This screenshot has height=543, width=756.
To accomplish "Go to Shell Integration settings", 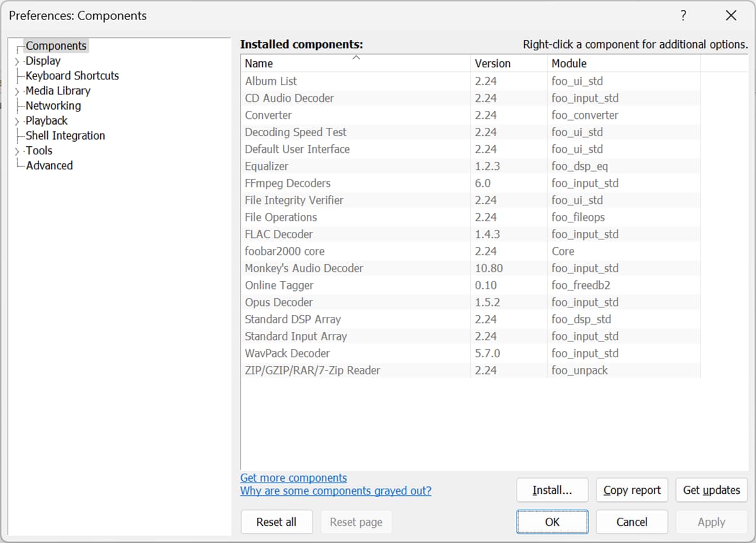I will click(x=64, y=135).
